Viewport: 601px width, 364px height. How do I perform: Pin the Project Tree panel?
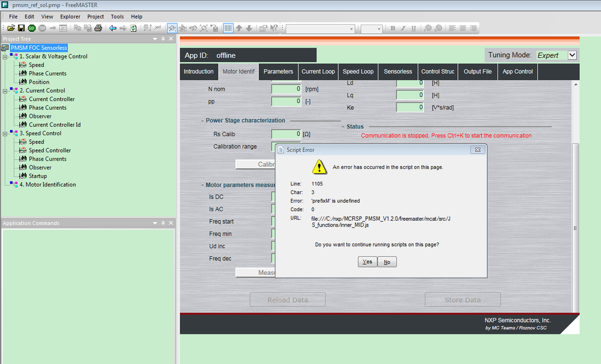click(x=163, y=39)
